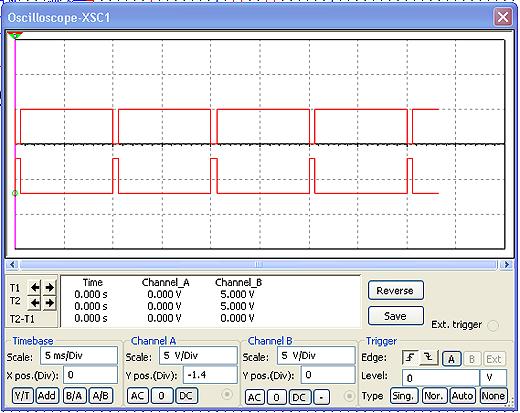
Task: Click the scrollbar left arrow
Action: coord(12,265)
